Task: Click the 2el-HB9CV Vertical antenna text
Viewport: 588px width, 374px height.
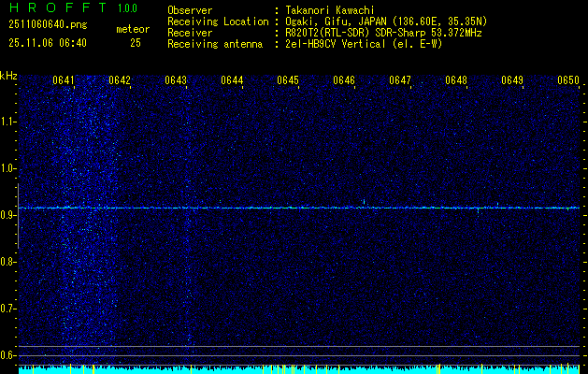Action: pos(364,44)
